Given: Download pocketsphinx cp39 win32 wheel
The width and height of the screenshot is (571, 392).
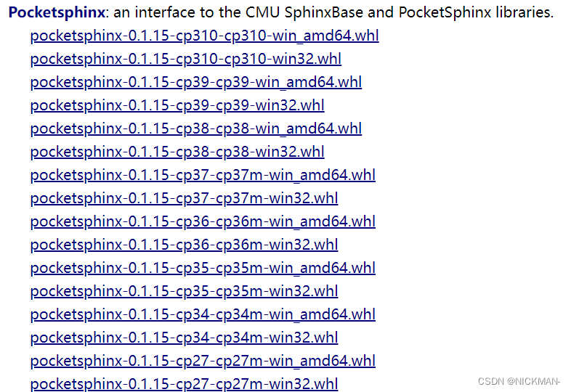Looking at the screenshot, I should click(177, 106).
